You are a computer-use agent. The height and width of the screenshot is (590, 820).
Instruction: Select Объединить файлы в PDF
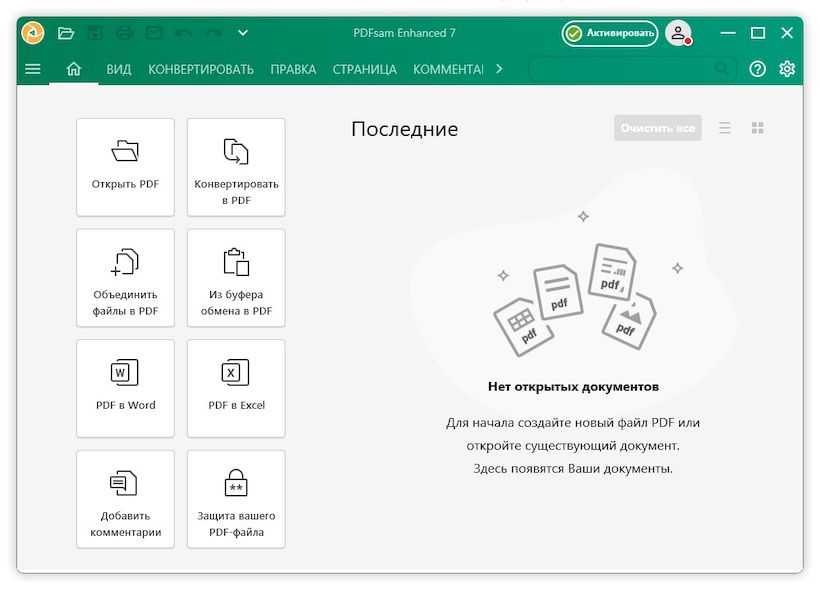coord(125,278)
